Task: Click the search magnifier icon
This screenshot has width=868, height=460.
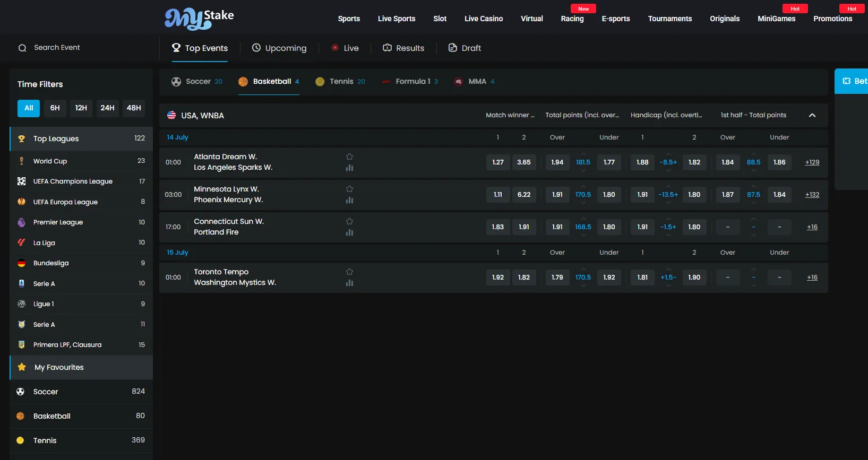Action: [x=22, y=48]
